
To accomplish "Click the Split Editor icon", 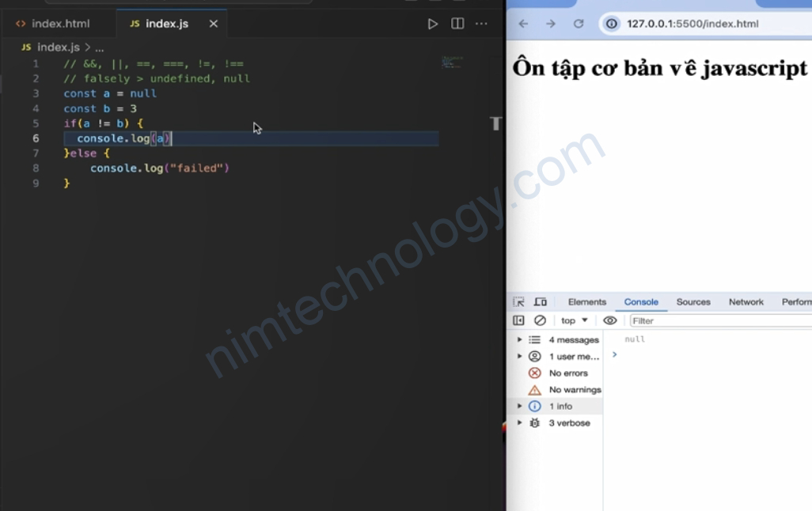I will [x=457, y=24].
